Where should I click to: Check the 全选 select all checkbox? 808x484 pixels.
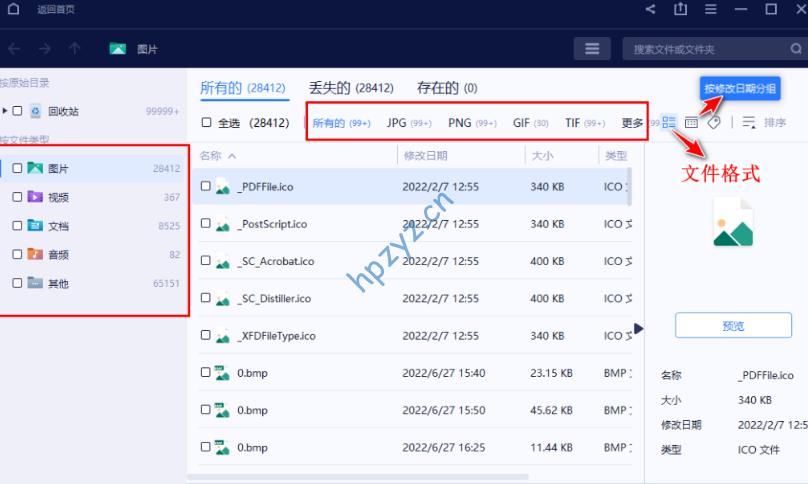coord(206,123)
